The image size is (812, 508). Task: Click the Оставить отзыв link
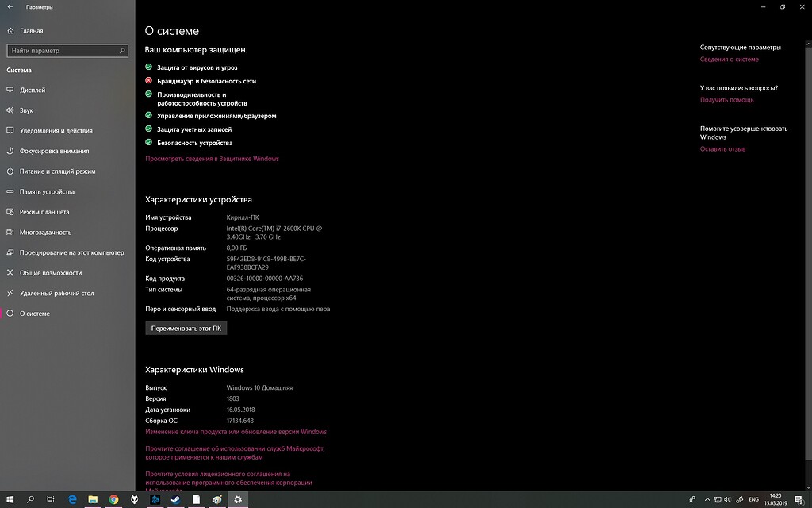tap(722, 148)
